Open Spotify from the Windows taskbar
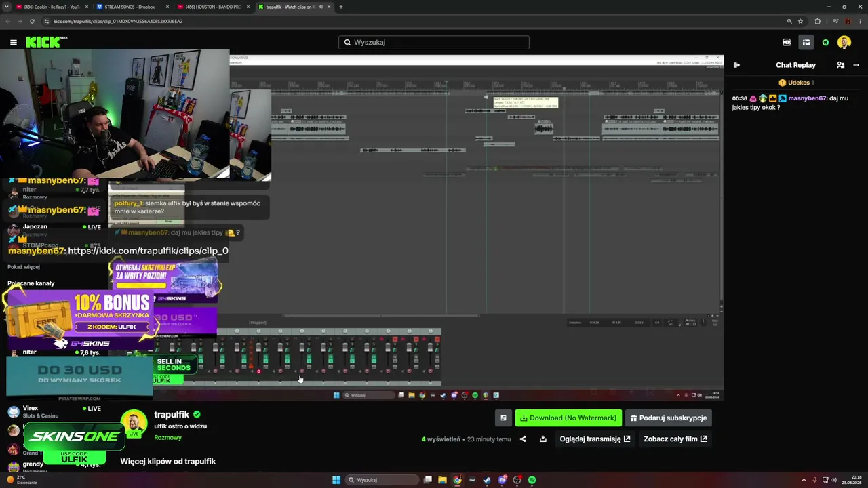The width and height of the screenshot is (868, 488). tap(532, 480)
